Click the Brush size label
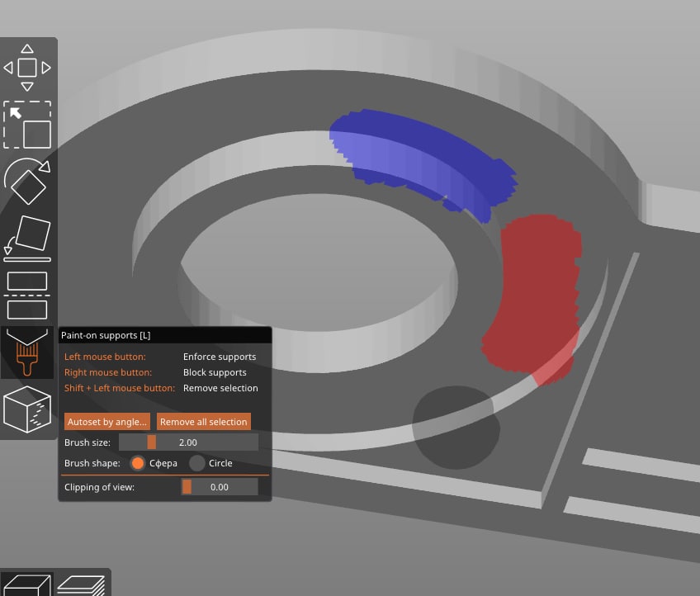This screenshot has height=596, width=700. (87, 442)
